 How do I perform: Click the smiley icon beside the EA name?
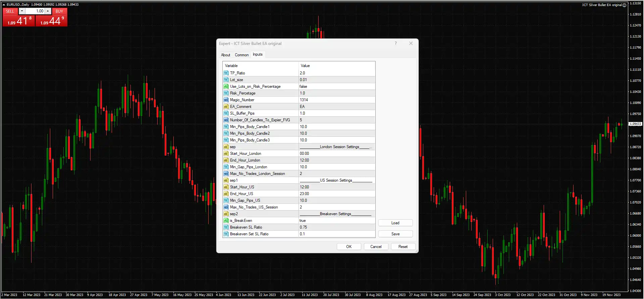click(624, 5)
